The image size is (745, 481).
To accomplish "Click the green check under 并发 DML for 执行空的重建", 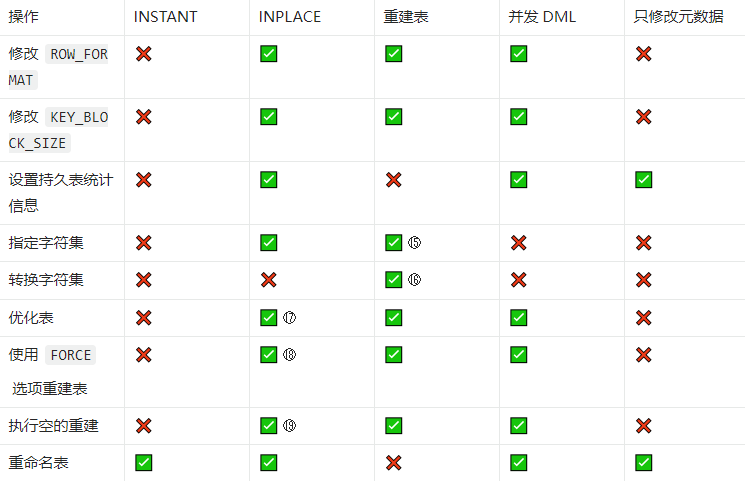I will (518, 426).
